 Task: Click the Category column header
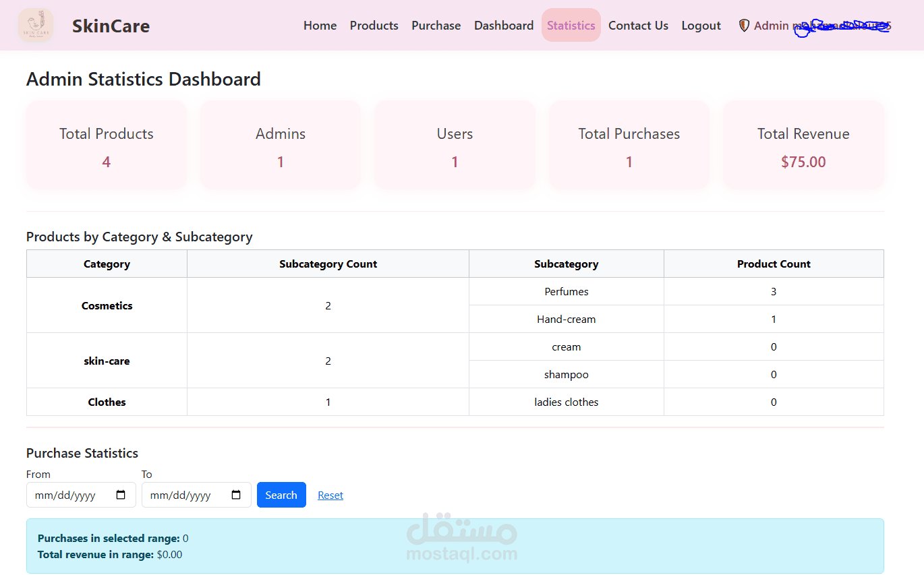tap(107, 264)
